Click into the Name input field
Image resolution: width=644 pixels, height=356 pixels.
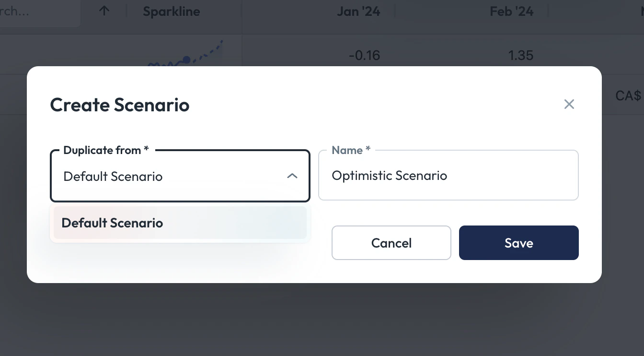pos(448,175)
